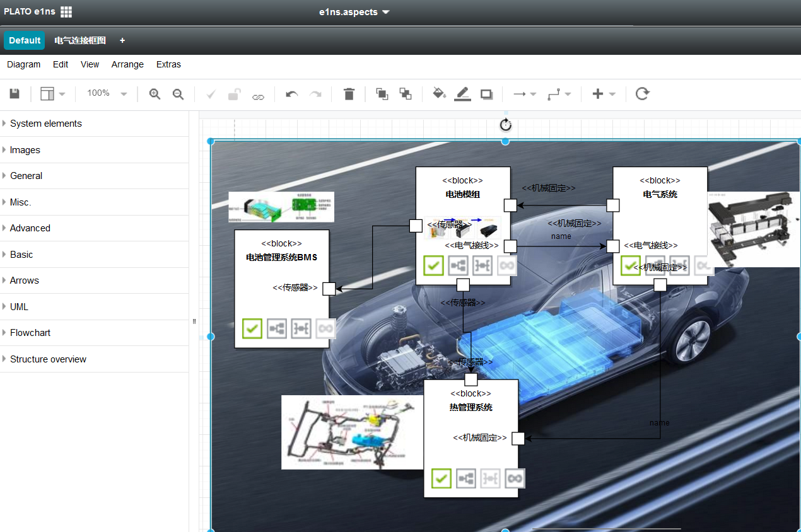Screen dimensions: 801x532
Task: Add a new page with plus button
Action: pyautogui.click(x=122, y=40)
